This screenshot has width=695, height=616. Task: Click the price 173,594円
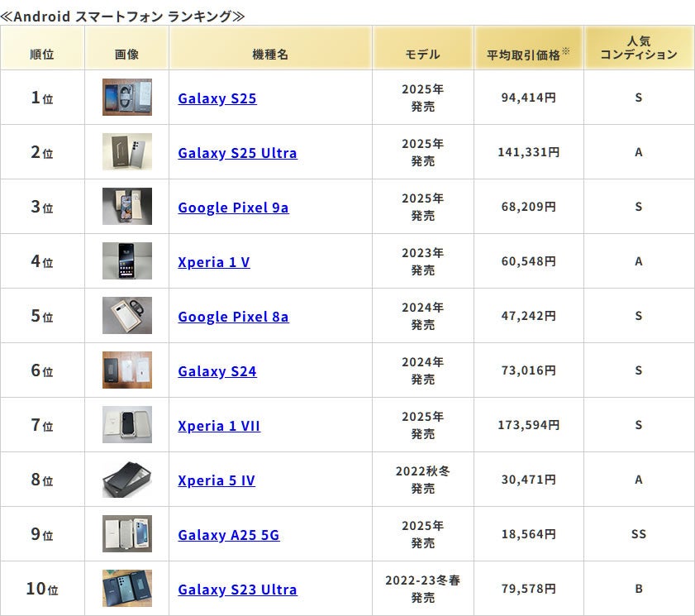click(x=528, y=425)
